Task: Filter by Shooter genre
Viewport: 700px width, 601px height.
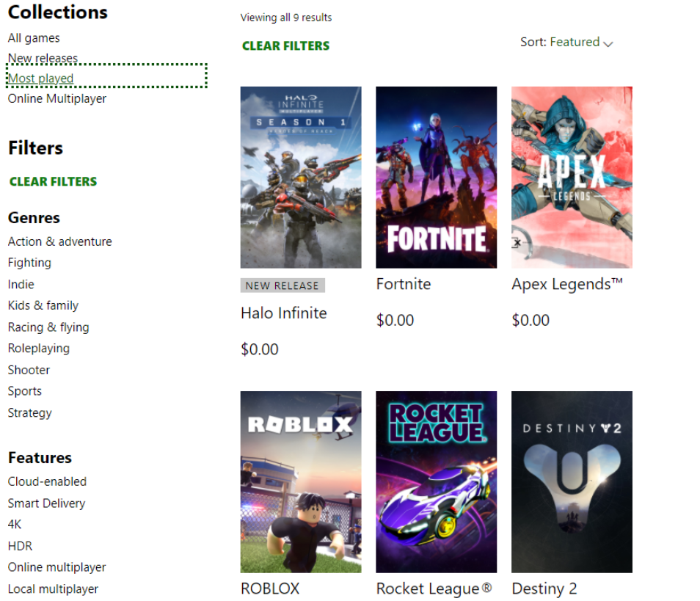Action: click(x=29, y=370)
